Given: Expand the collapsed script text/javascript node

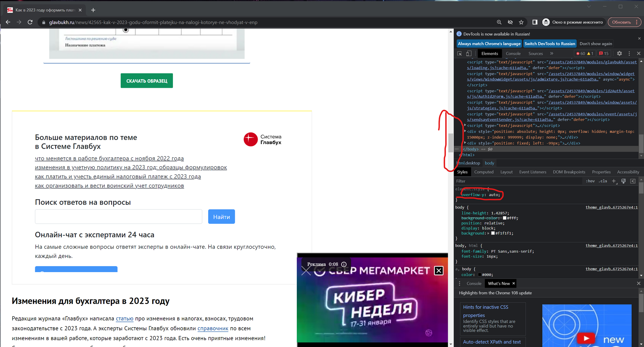Looking at the screenshot, I should click(465, 126).
